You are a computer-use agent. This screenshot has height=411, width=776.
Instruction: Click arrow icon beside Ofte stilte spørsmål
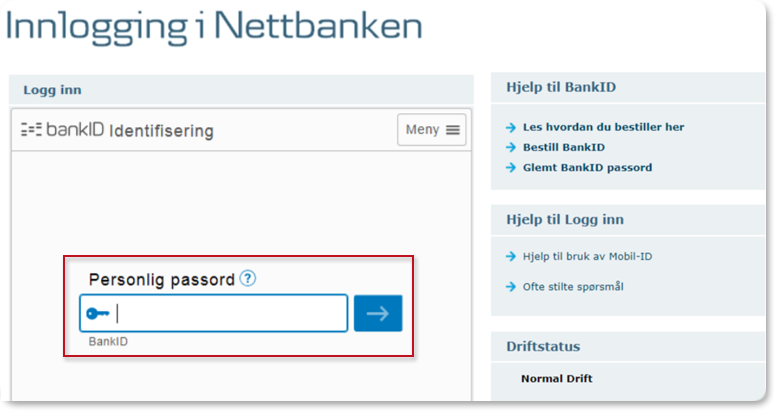coord(511,286)
